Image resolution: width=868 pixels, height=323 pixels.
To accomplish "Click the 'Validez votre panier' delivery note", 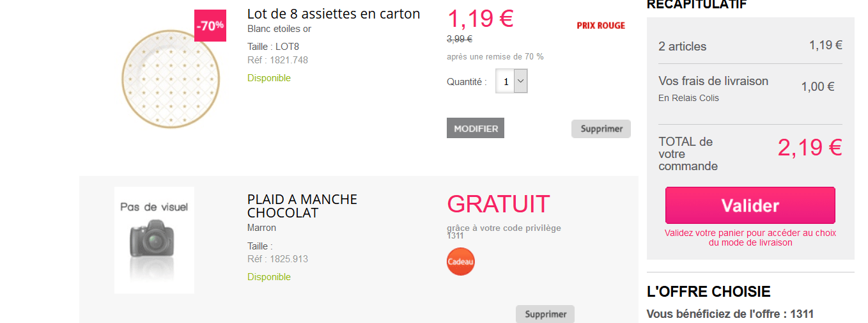I will pyautogui.click(x=750, y=237).
